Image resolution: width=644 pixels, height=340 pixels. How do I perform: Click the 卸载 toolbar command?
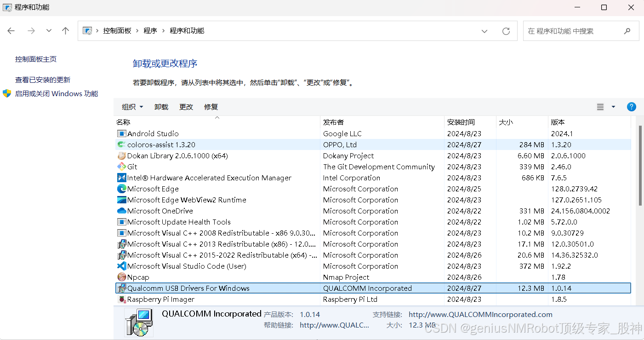pyautogui.click(x=161, y=107)
